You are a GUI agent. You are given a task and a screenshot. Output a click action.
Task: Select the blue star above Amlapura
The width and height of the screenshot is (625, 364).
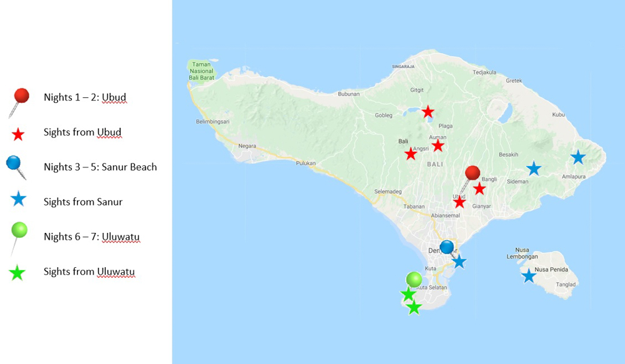577,157
